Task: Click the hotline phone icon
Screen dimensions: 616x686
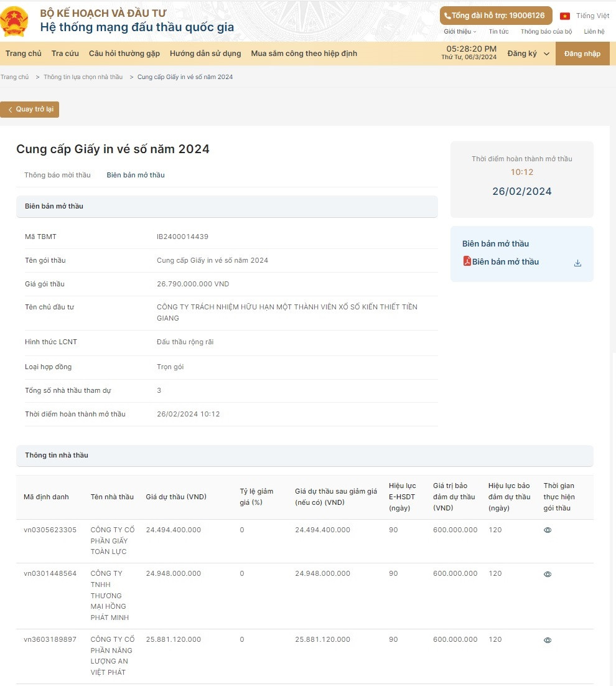Action: tap(447, 16)
